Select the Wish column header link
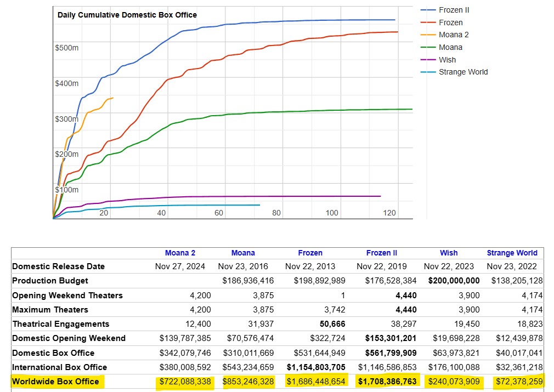 point(448,253)
